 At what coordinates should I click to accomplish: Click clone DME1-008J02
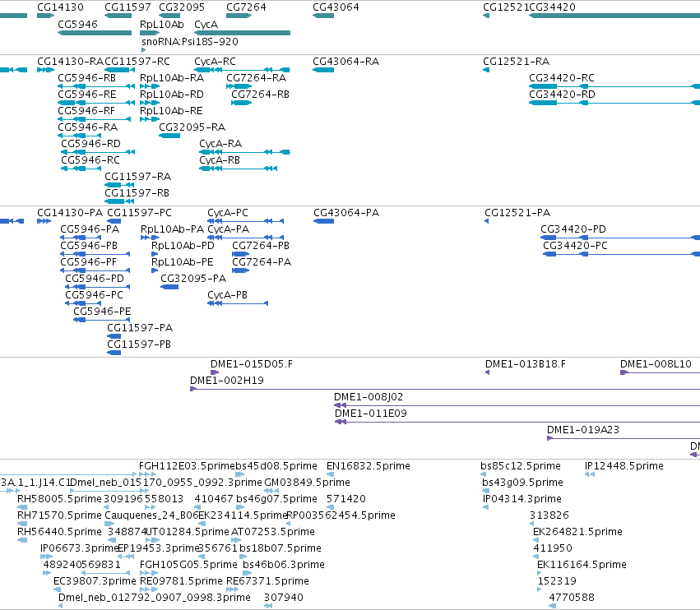point(369,397)
